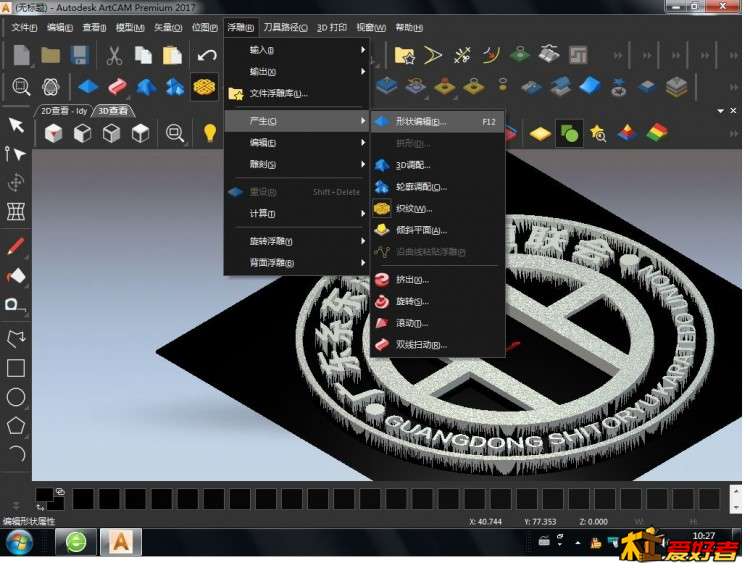Expand the 背面浮雕(B) submenu
Viewport: 750px width, 568px height.
[x=297, y=262]
